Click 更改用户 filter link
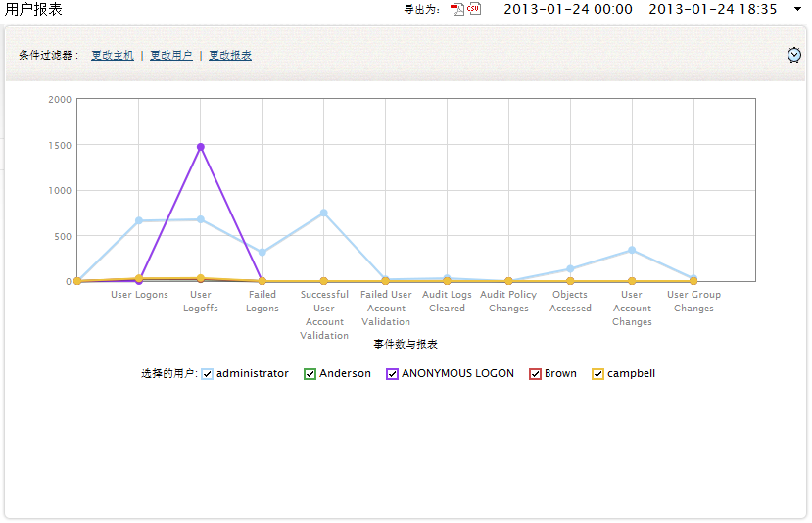The height and width of the screenshot is (523, 812). point(171,56)
